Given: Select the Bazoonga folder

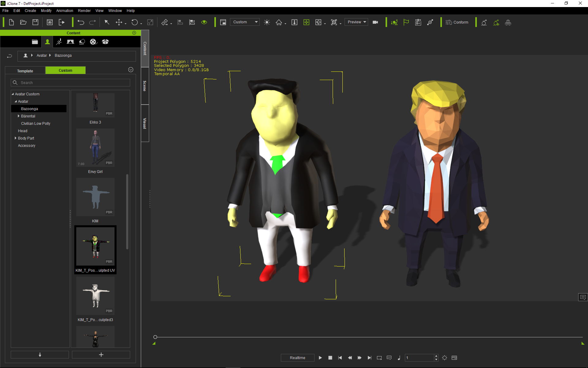Looking at the screenshot, I should [39, 109].
